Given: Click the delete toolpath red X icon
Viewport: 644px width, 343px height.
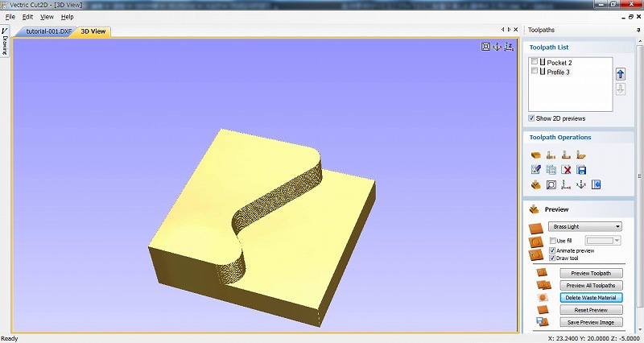Looking at the screenshot, I should [567, 169].
